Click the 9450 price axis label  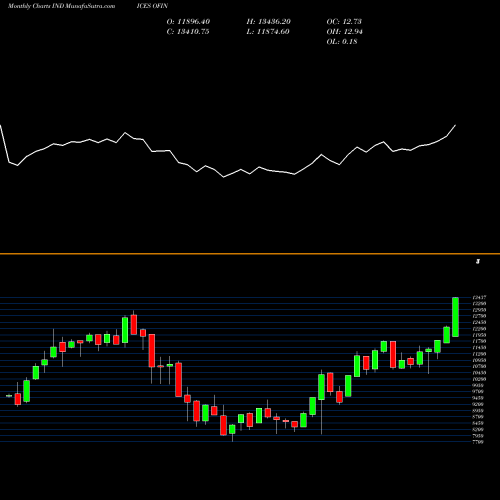point(478,398)
